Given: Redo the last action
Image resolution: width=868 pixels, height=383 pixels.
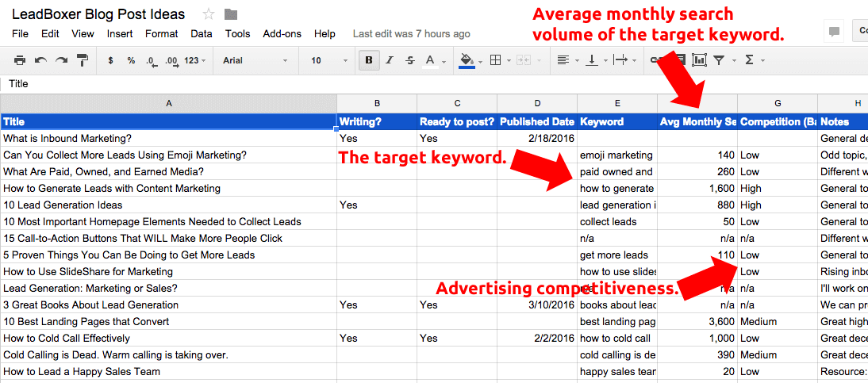Looking at the screenshot, I should [61, 60].
